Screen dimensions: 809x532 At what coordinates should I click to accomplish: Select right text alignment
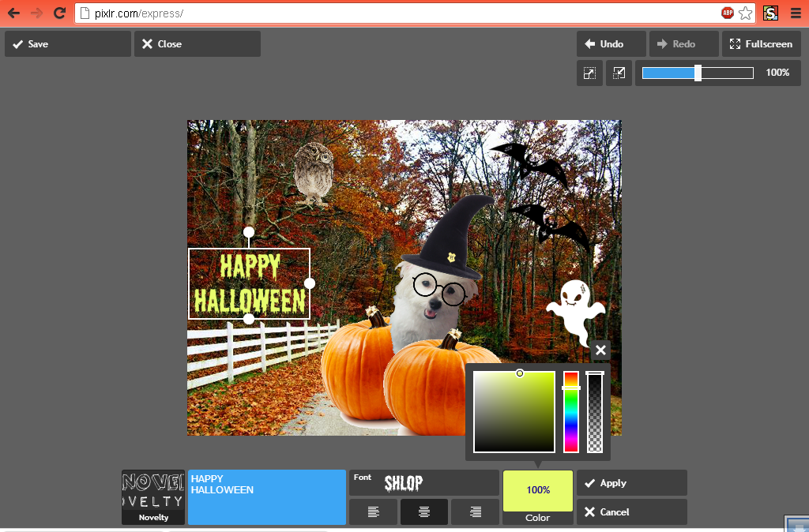click(x=475, y=511)
